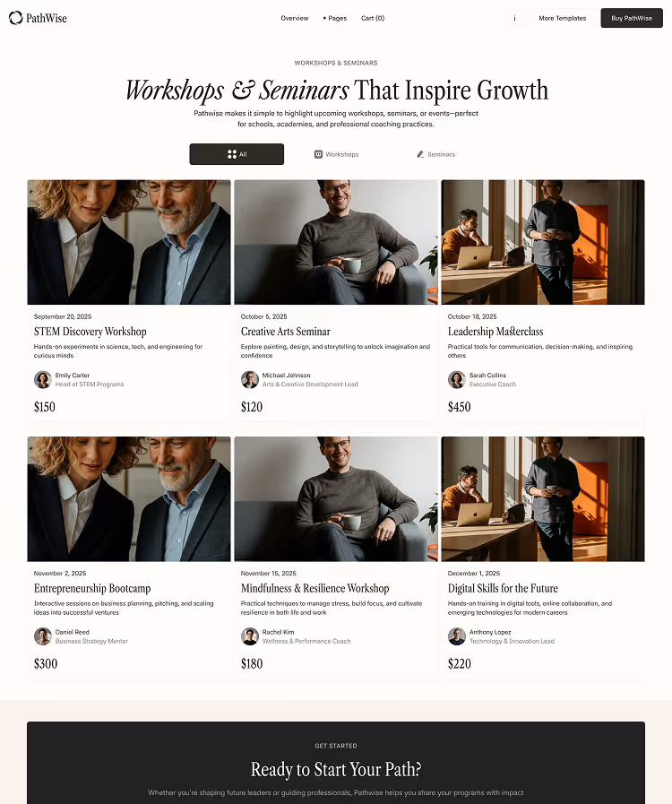Click the Workshops filter icon
This screenshot has height=804, width=672.
click(318, 154)
